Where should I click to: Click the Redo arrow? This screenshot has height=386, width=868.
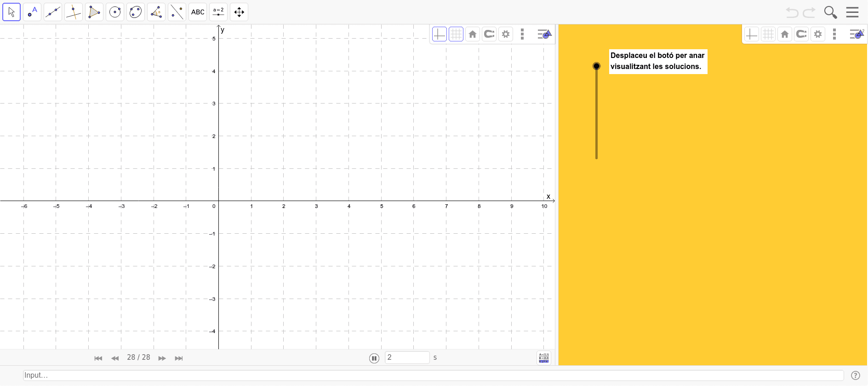click(809, 12)
